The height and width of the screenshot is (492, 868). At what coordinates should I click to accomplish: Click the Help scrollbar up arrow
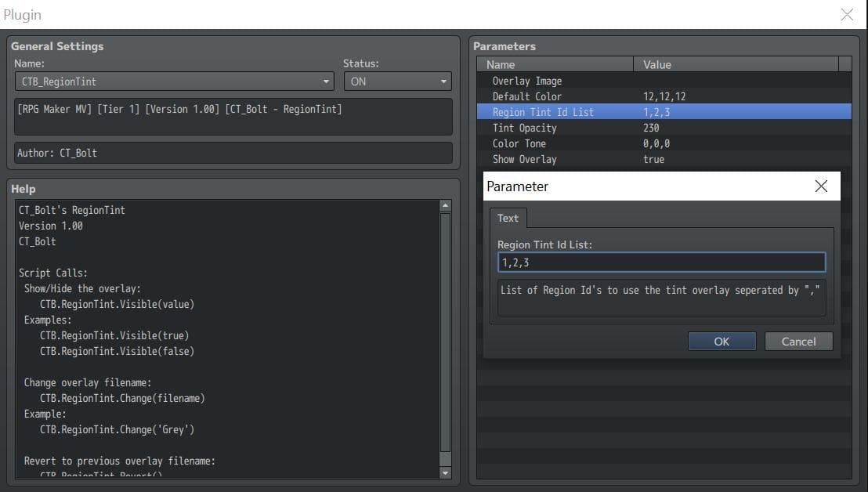(445, 206)
